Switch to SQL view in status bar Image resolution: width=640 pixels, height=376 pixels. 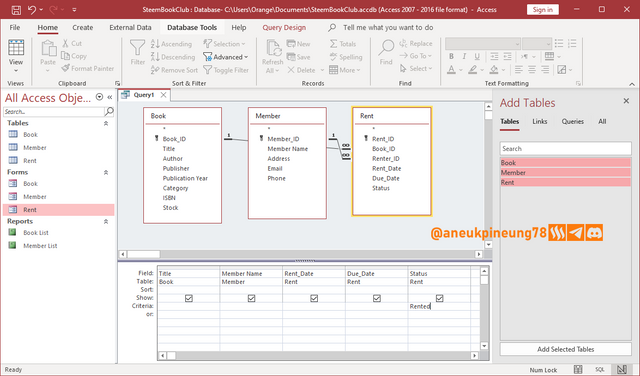[600, 369]
